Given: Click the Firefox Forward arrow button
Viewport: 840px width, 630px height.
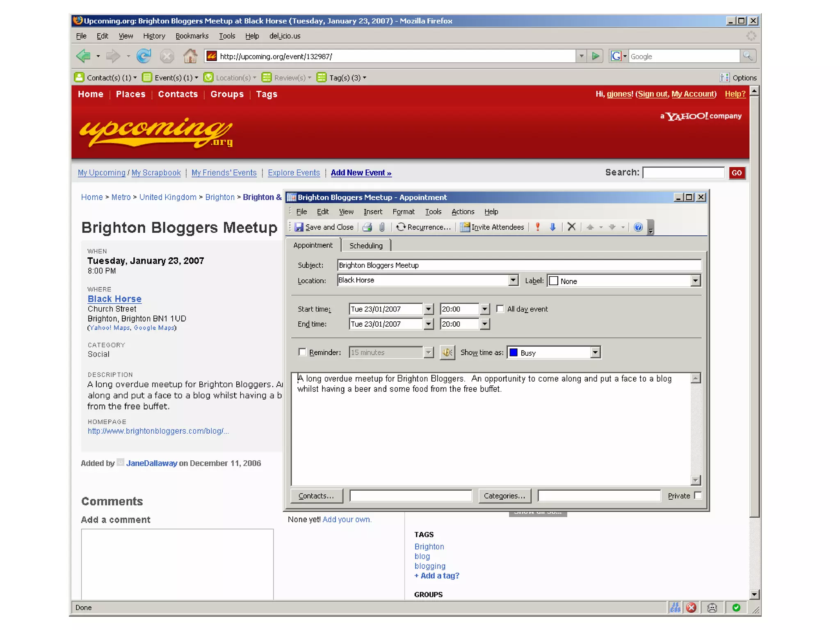Looking at the screenshot, I should 113,56.
